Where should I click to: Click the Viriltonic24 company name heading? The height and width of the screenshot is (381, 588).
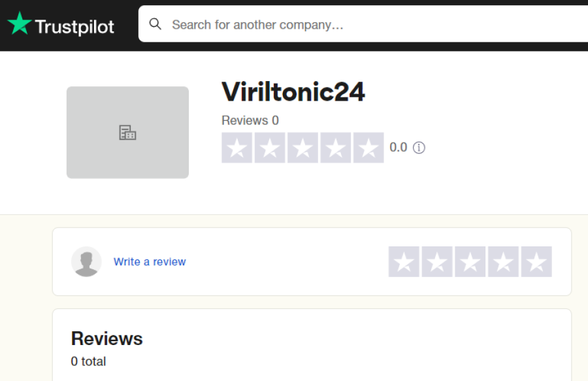pyautogui.click(x=293, y=92)
